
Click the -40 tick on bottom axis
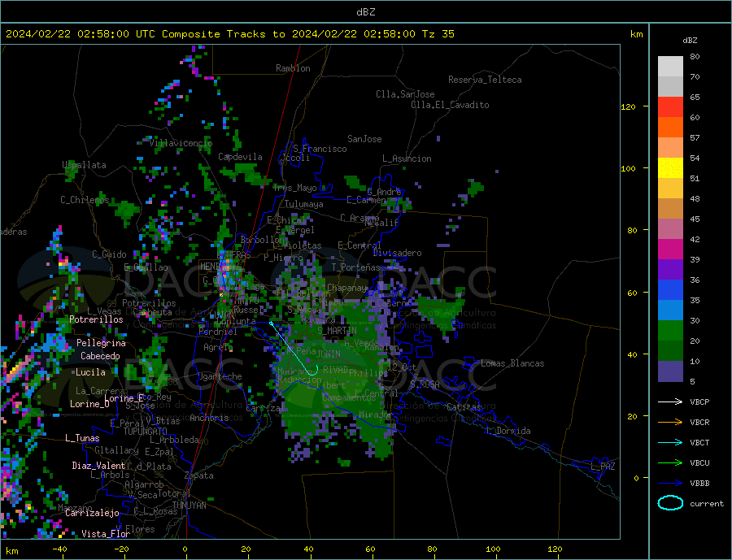coord(59,549)
